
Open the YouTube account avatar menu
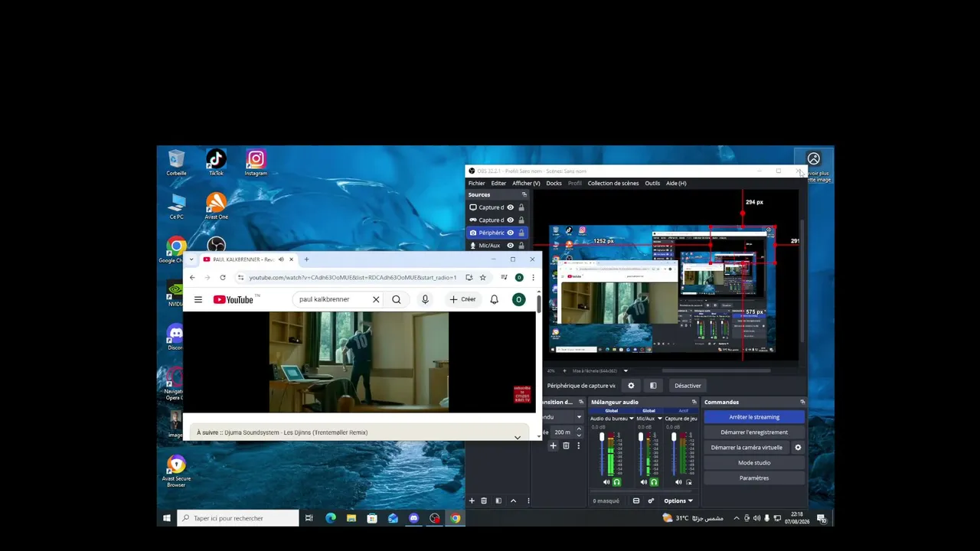click(518, 299)
